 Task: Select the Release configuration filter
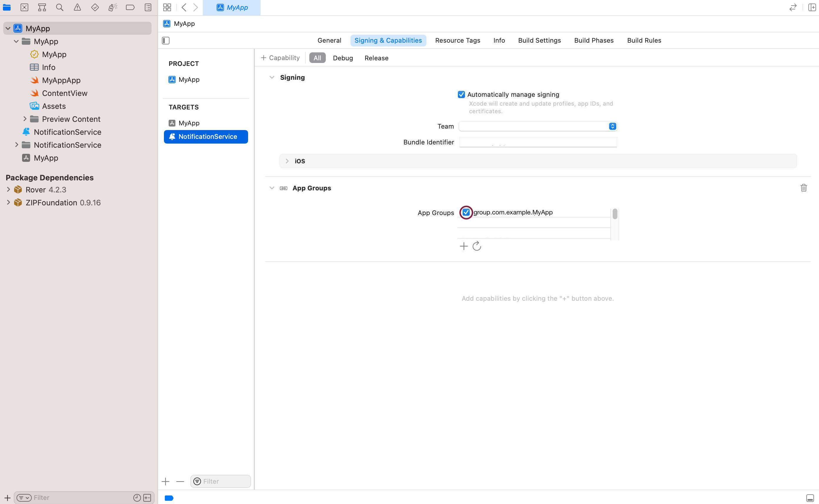(376, 58)
